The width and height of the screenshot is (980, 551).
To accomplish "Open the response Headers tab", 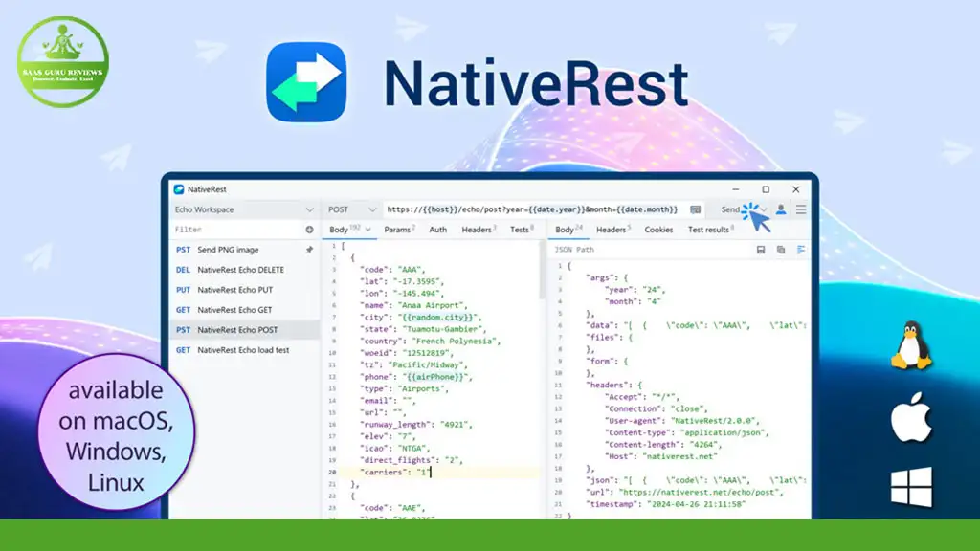I will 613,230.
